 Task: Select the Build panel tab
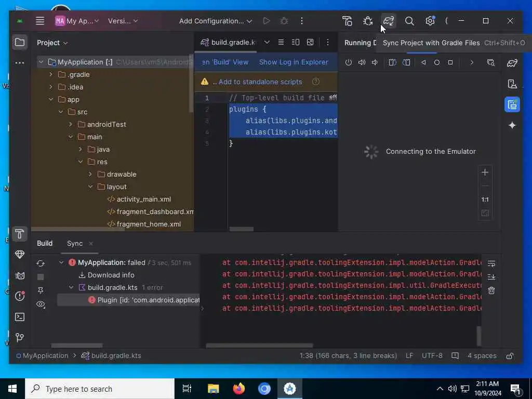(x=45, y=244)
